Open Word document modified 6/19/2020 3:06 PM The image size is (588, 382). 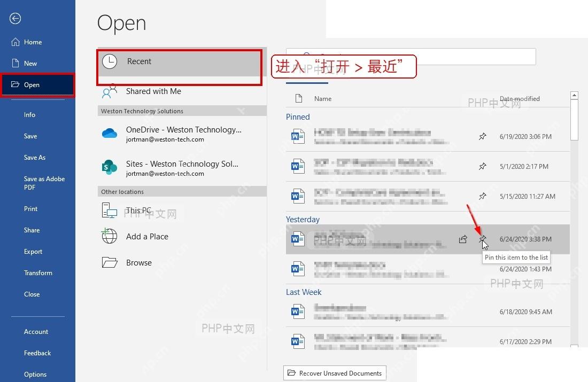pos(428,136)
